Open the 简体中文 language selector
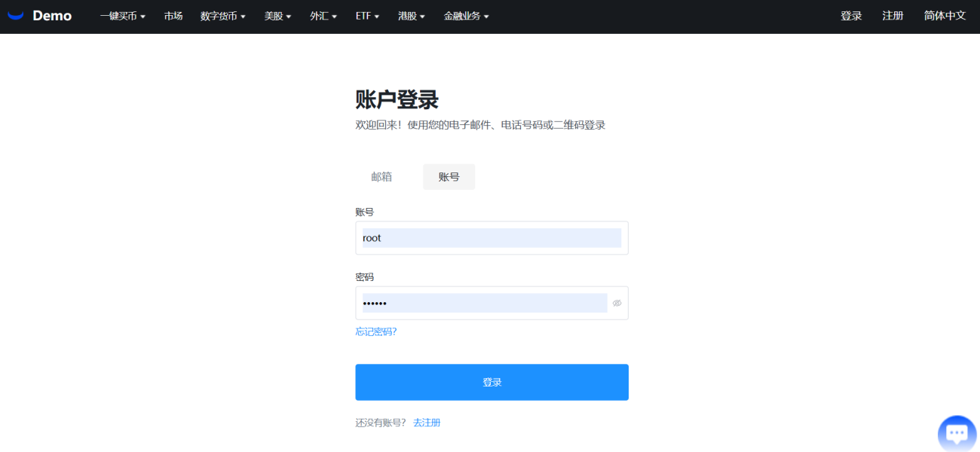 point(945,16)
